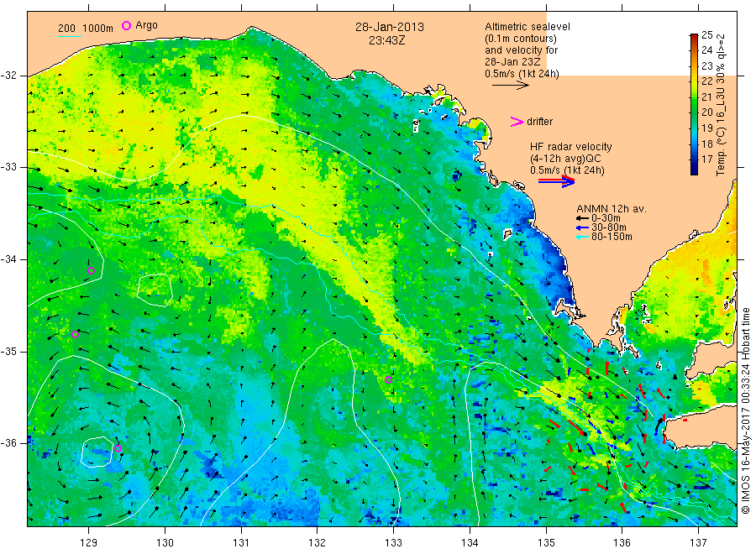Viewport: 756px width, 554px height.
Task: Click the '(4-12h avg)QC' radar text
Action: pyautogui.click(x=565, y=159)
